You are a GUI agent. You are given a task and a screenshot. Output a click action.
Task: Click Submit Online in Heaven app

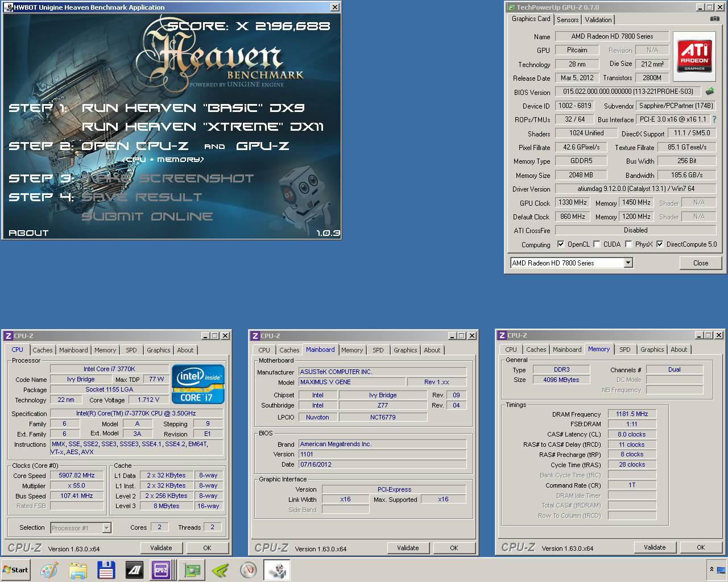coord(147,217)
